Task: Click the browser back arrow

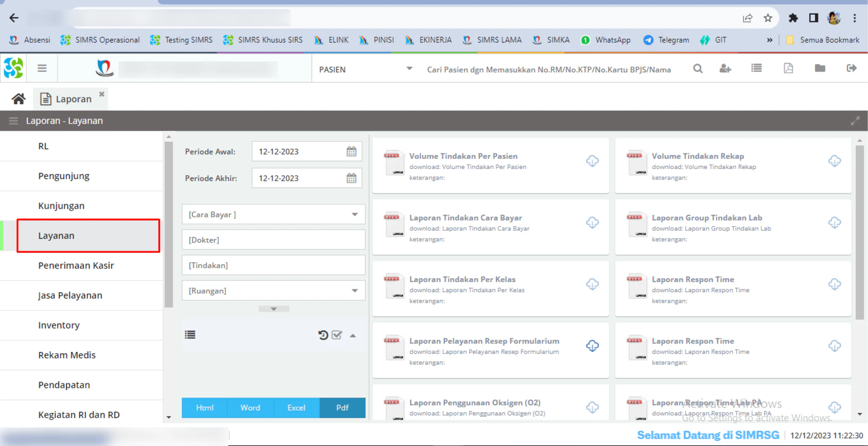Action: (14, 18)
